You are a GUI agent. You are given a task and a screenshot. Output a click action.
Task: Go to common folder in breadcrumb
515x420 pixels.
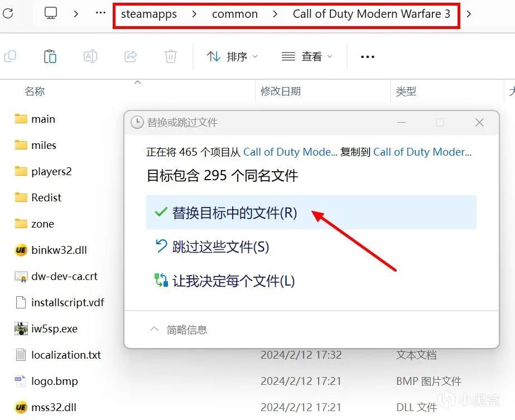(235, 14)
